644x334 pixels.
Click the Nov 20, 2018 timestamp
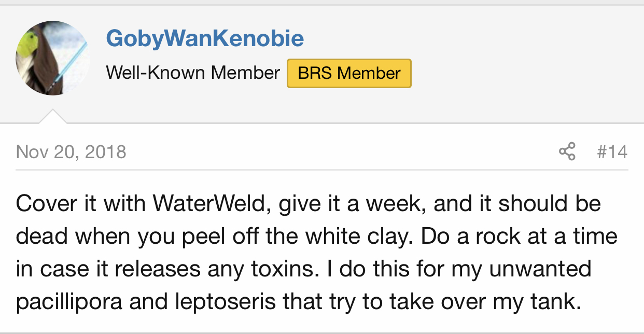click(x=71, y=152)
